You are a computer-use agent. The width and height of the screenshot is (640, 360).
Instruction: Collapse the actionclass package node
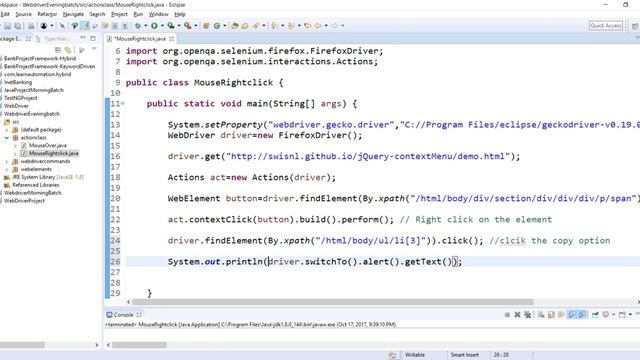[7, 138]
